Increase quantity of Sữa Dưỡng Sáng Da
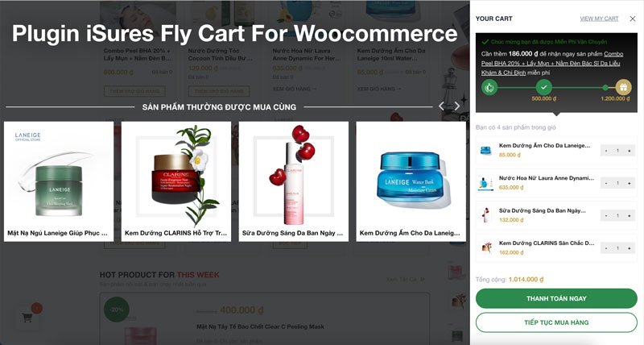Screen dimensions: 644x345 629,216
